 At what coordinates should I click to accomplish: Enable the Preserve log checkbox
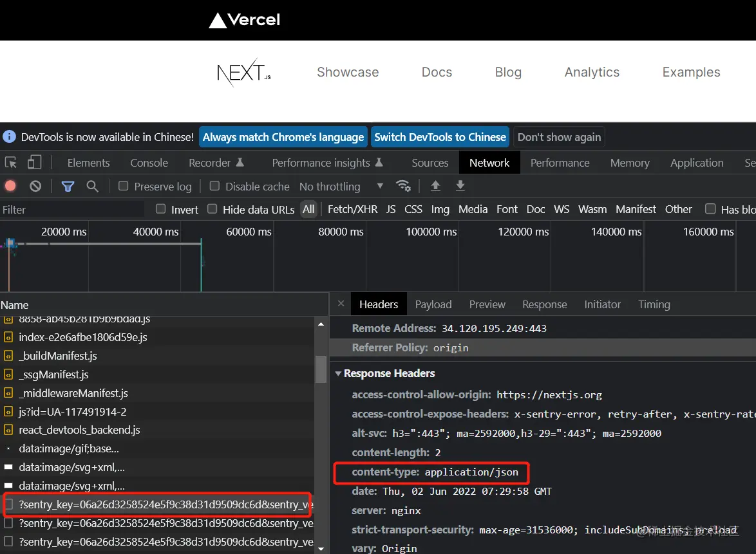[x=124, y=186]
